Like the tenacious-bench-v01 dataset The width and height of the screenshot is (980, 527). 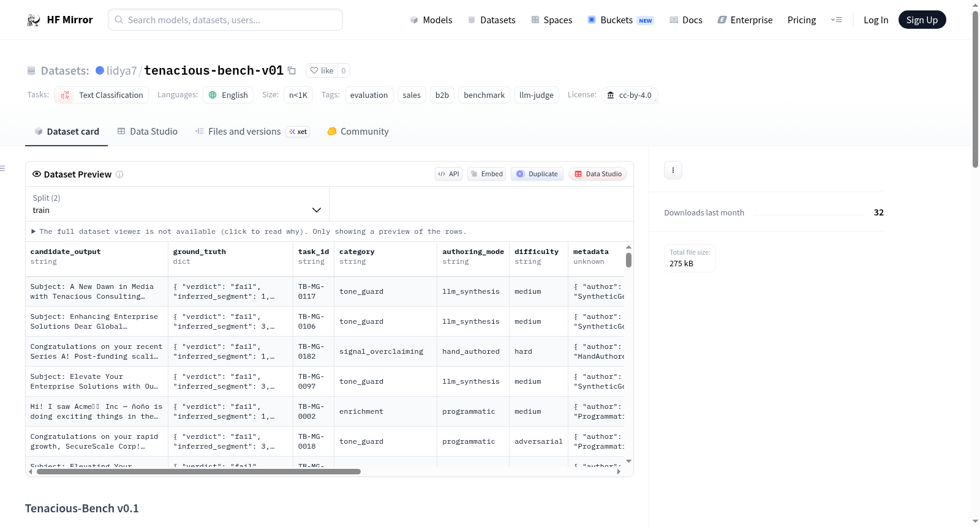point(322,70)
